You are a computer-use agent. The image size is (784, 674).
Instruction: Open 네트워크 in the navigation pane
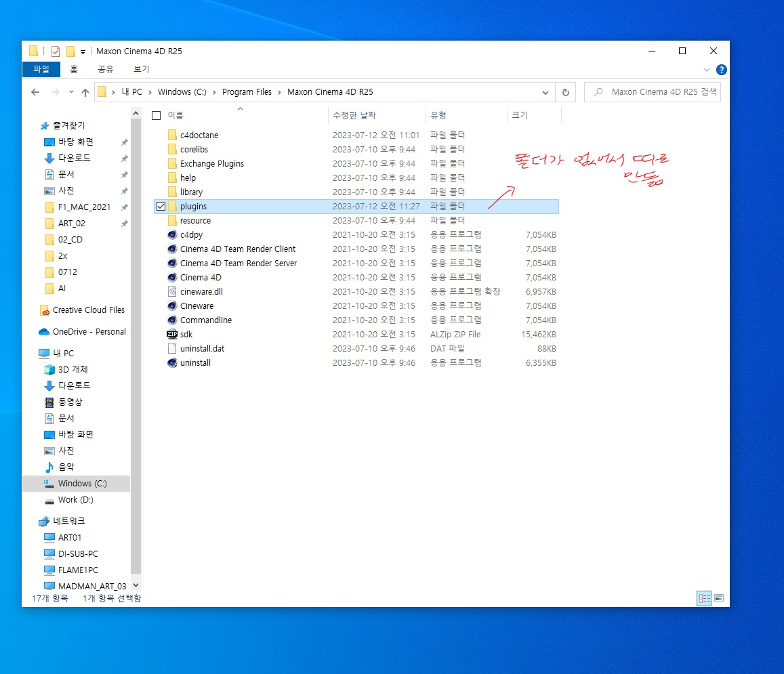(x=68, y=521)
